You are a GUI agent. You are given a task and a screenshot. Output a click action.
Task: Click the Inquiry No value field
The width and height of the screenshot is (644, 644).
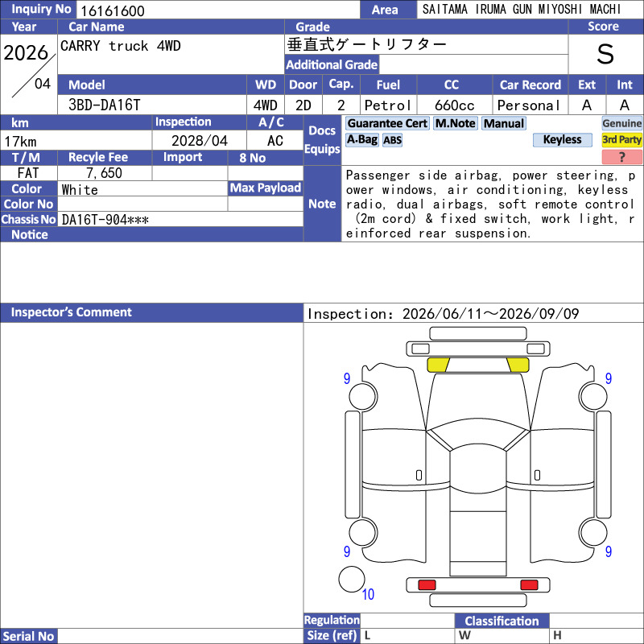coord(218,10)
